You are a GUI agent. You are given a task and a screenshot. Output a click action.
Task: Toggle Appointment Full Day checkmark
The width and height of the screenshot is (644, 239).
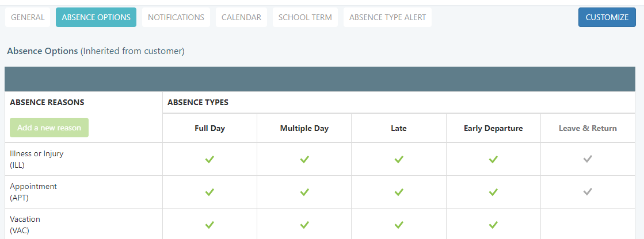(209, 192)
